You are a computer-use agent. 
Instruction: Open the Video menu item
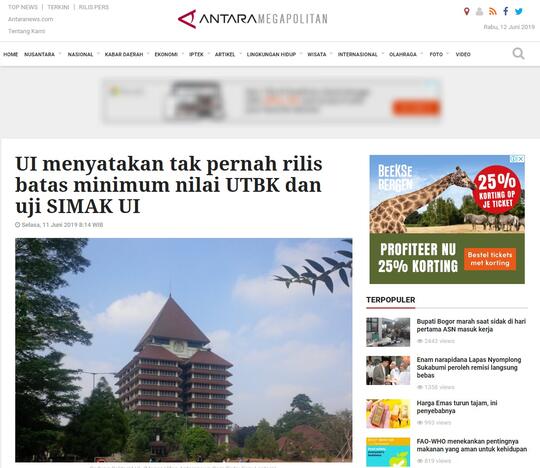463,54
